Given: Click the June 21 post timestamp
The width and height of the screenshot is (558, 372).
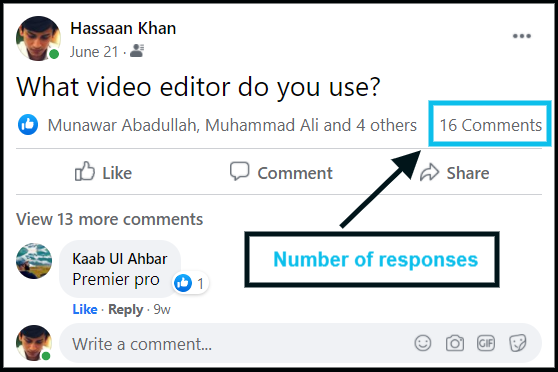Looking at the screenshot, I should pyautogui.click(x=94, y=52).
